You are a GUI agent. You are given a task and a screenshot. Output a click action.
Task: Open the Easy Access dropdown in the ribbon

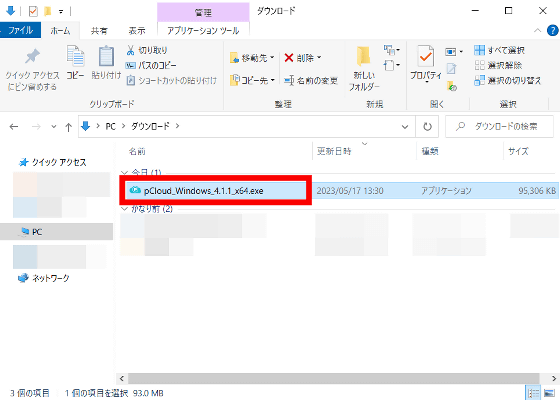tap(392, 65)
